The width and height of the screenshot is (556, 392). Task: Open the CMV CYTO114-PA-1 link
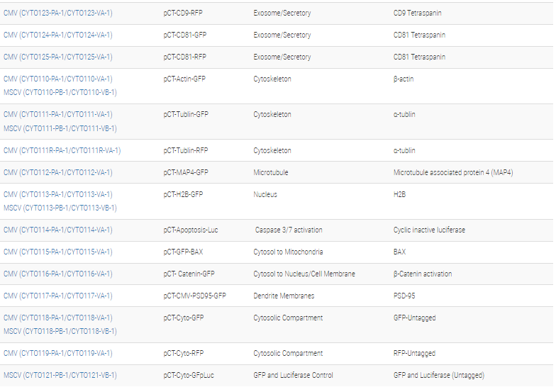click(x=58, y=230)
